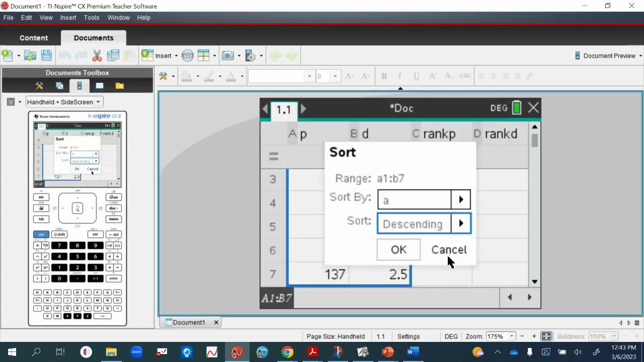Click the spreadsheet vertical scrollbar thumb
The width and height of the screenshot is (644, 362).
534,141
